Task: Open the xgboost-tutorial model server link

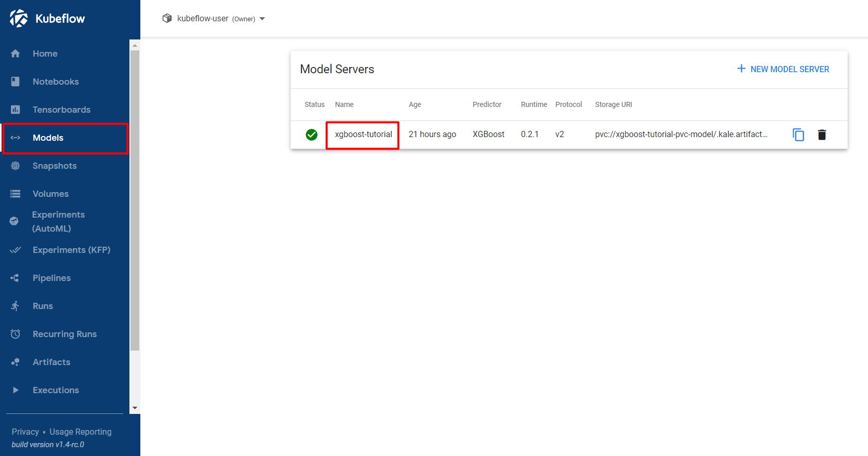Action: pos(363,135)
